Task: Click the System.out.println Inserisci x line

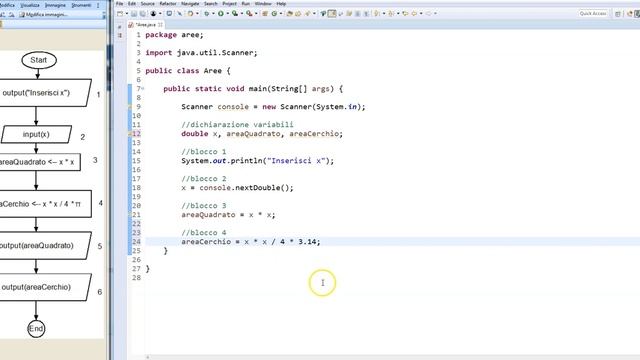Action: [x=258, y=161]
